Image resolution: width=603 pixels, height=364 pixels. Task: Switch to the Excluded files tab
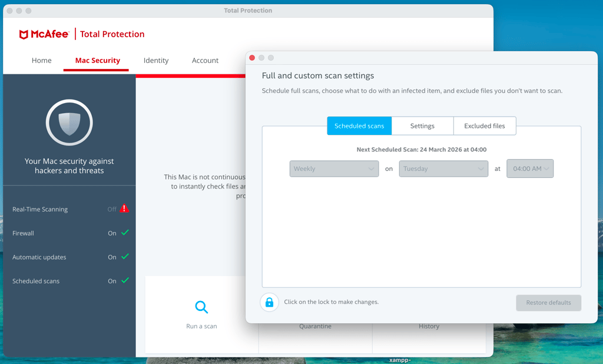(x=485, y=126)
